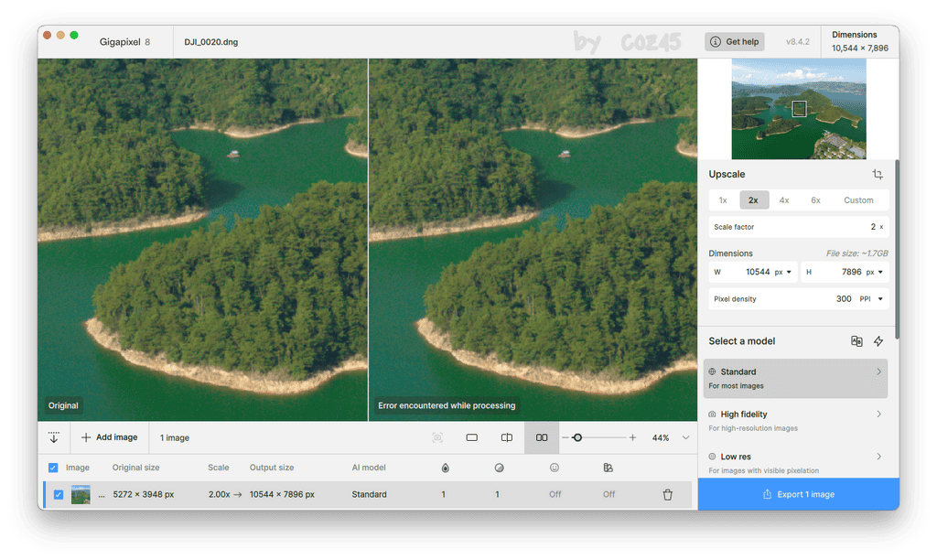937x560 pixels.
Task: Click the info icon in Get help
Action: click(716, 42)
